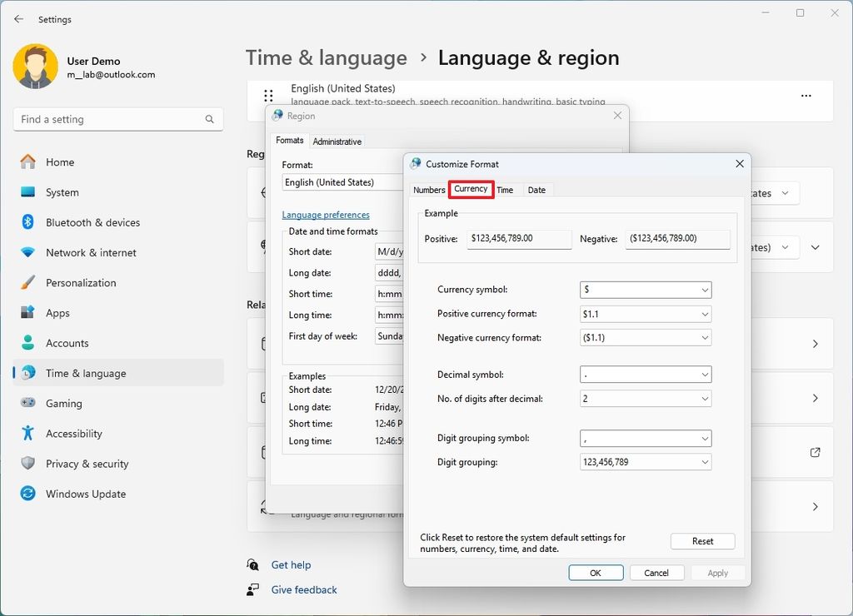Select the Administrative tab in Region dialog

tap(337, 141)
